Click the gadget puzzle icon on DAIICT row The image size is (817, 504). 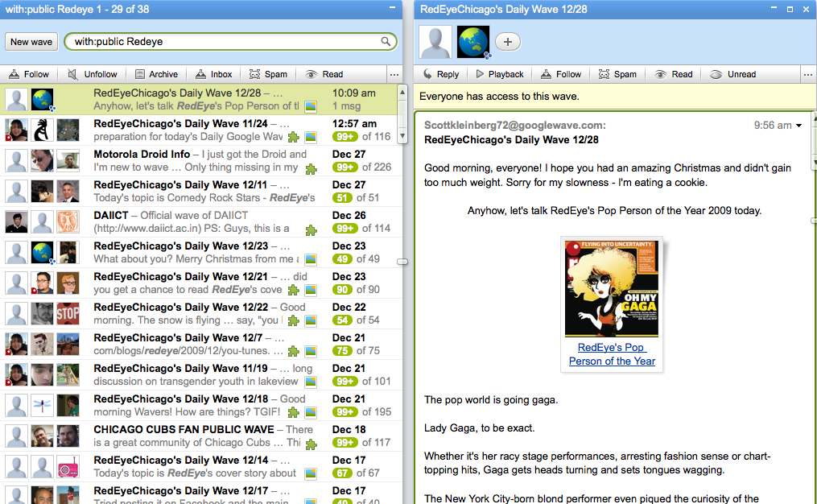311,230
